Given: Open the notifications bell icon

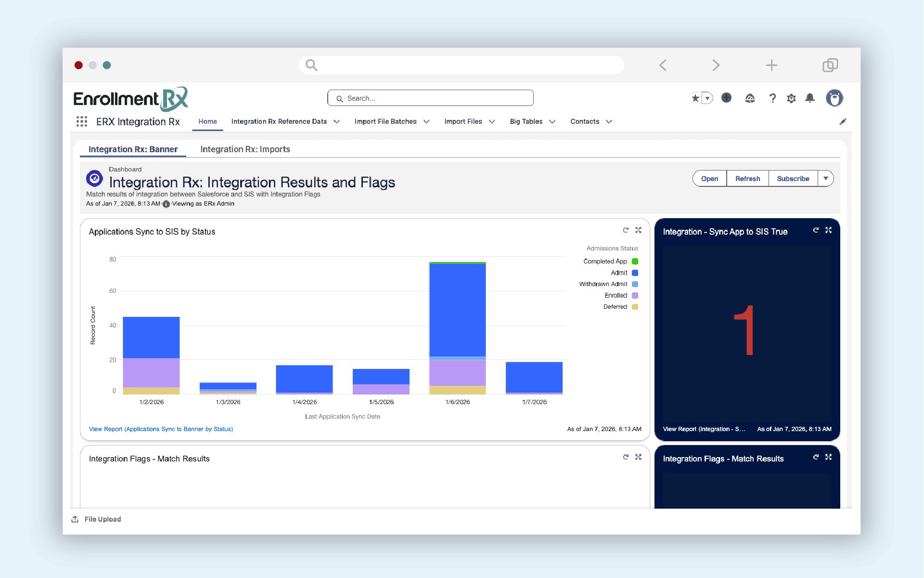Looking at the screenshot, I should tap(810, 98).
